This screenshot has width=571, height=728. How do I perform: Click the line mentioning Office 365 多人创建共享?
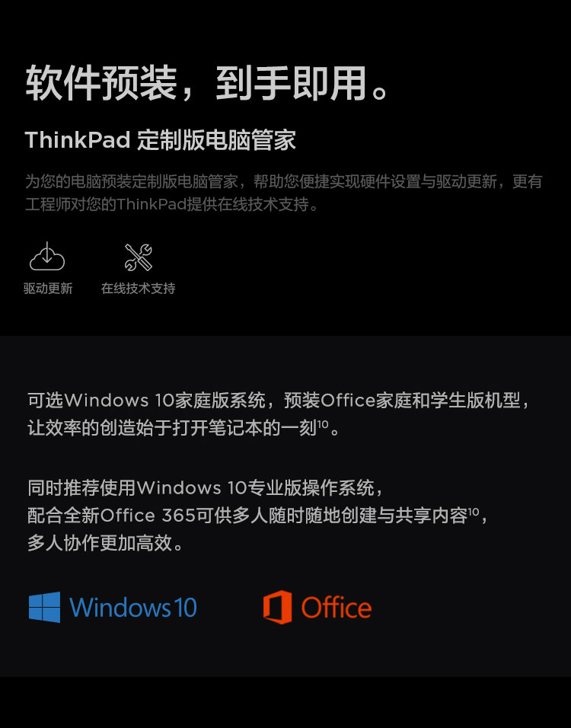click(x=257, y=516)
